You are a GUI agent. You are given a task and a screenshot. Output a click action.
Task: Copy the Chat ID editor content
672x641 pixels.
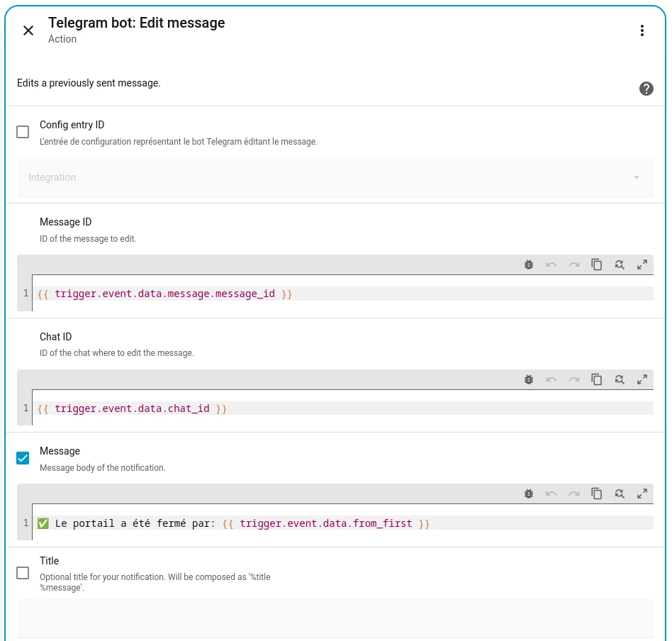click(597, 379)
